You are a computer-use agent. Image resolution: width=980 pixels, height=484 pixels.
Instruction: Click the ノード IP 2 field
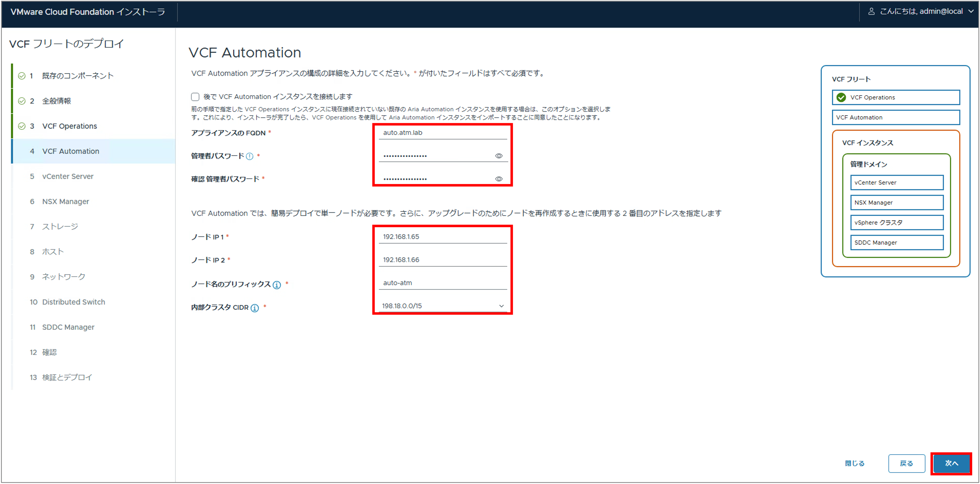click(443, 260)
